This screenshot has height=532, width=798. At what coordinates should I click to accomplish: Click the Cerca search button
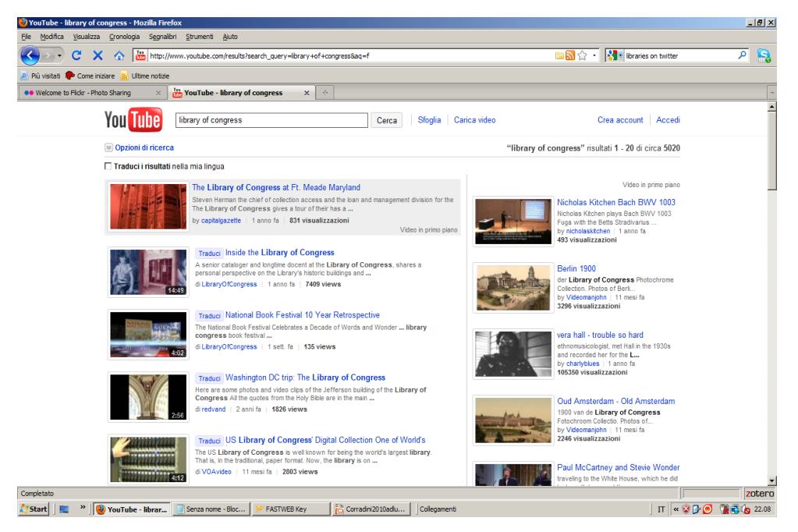coord(387,120)
